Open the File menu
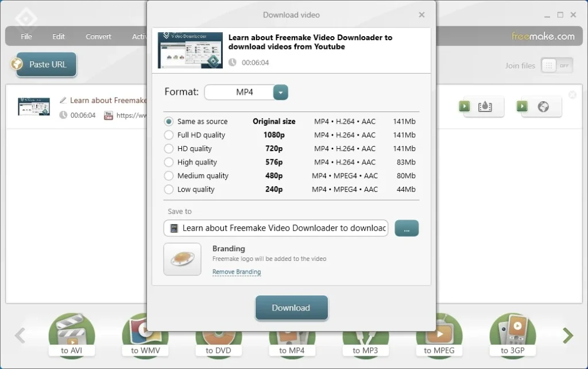 [26, 36]
